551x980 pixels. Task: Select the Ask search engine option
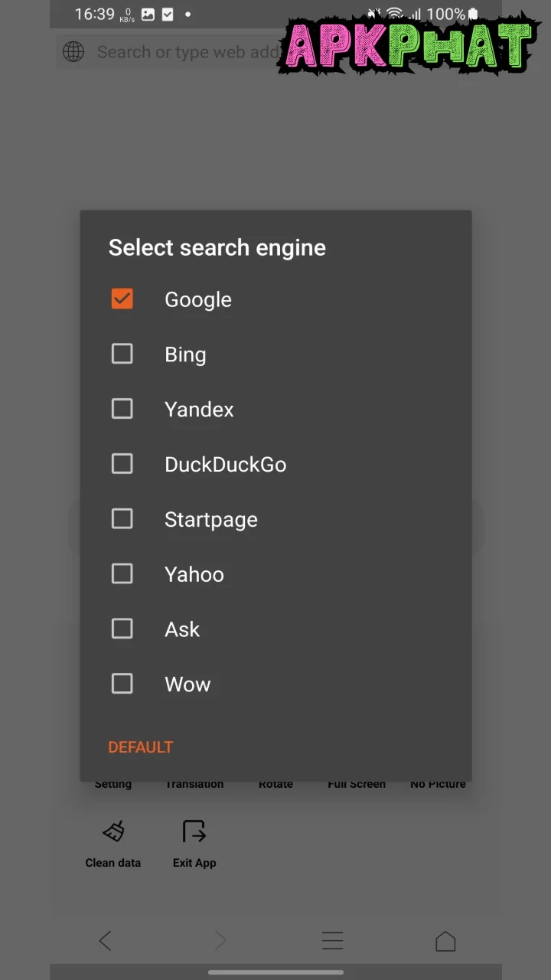[122, 629]
